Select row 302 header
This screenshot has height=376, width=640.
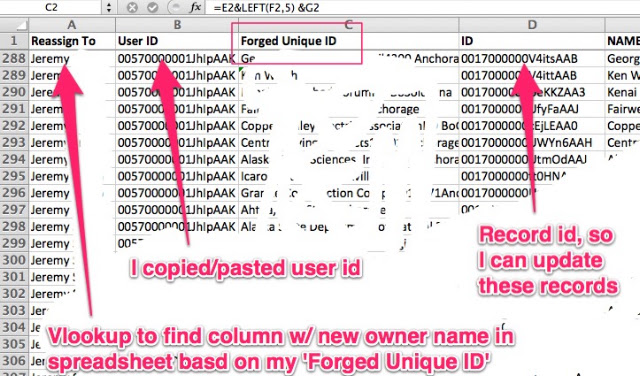[x=14, y=294]
